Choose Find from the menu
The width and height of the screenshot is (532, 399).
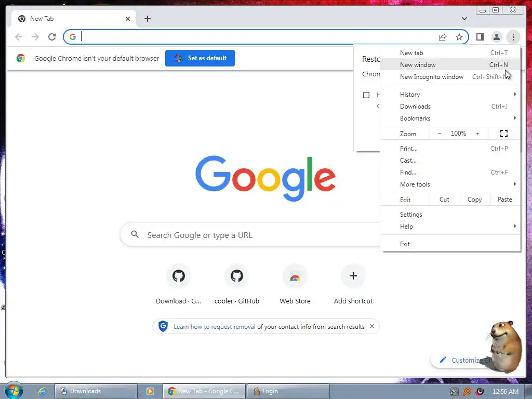click(450, 172)
